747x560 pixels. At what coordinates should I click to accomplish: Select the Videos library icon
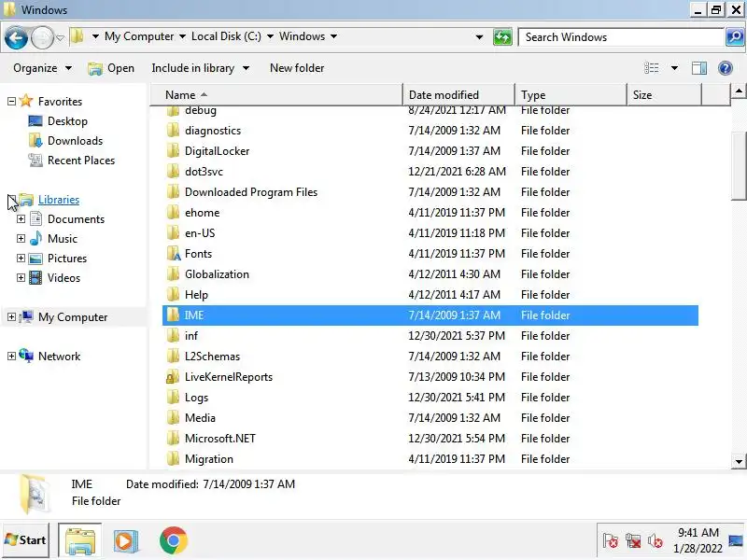35,277
